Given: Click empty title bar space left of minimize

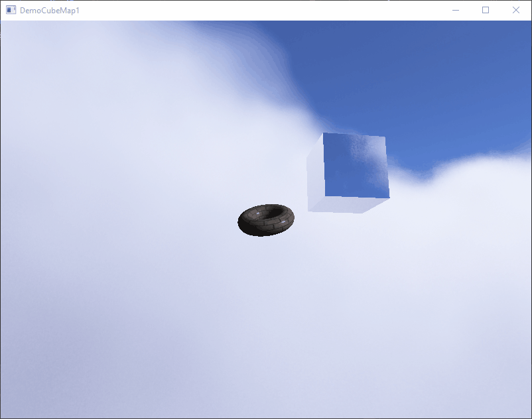Looking at the screenshot, I should tap(265, 10).
